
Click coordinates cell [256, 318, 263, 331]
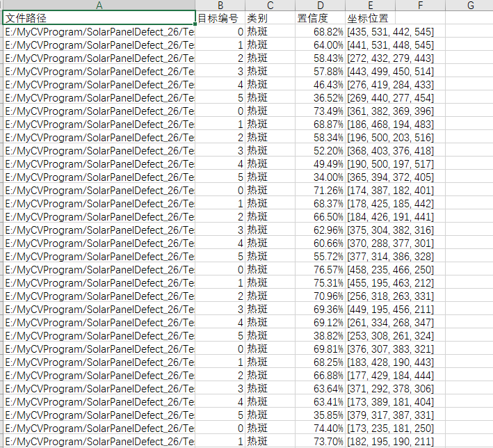[x=390, y=296]
